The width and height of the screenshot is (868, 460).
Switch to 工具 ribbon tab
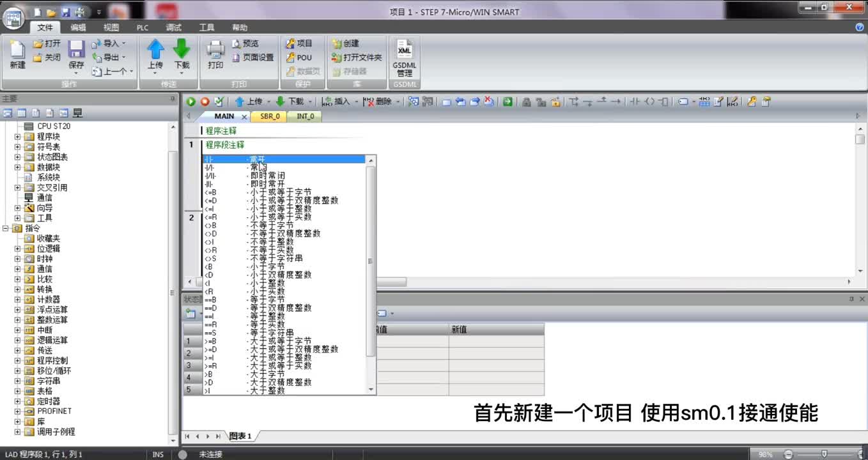coord(206,27)
